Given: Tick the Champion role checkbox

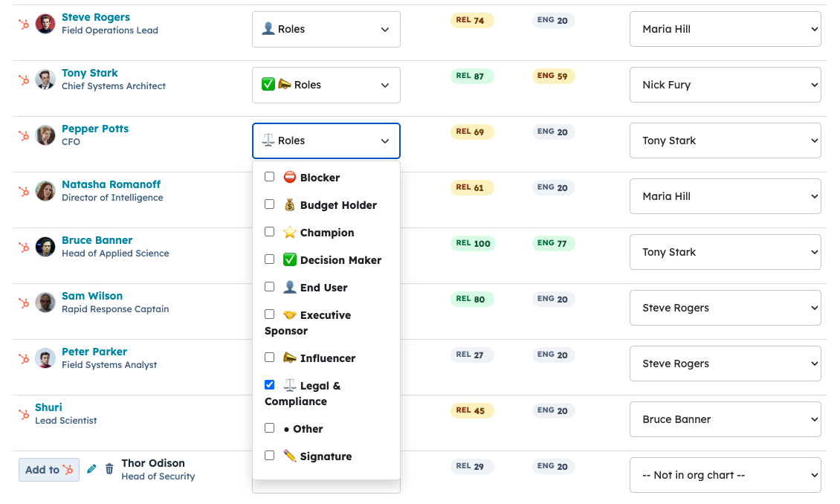Looking at the screenshot, I should point(269,232).
